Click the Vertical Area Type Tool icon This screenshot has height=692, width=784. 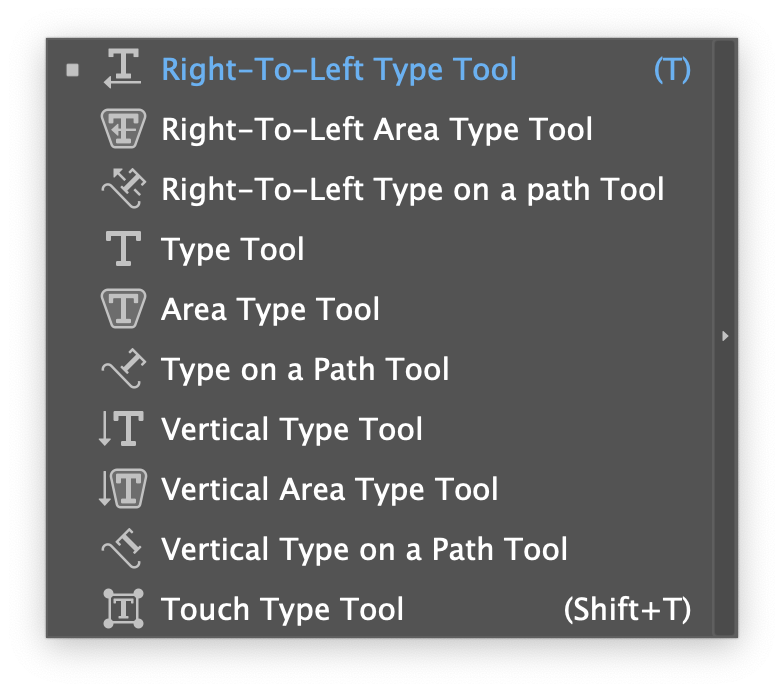click(122, 489)
